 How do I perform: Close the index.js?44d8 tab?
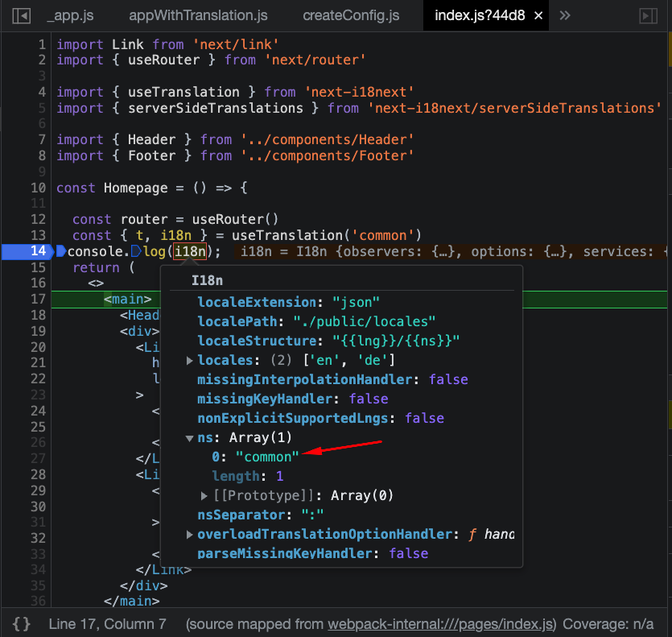538,16
